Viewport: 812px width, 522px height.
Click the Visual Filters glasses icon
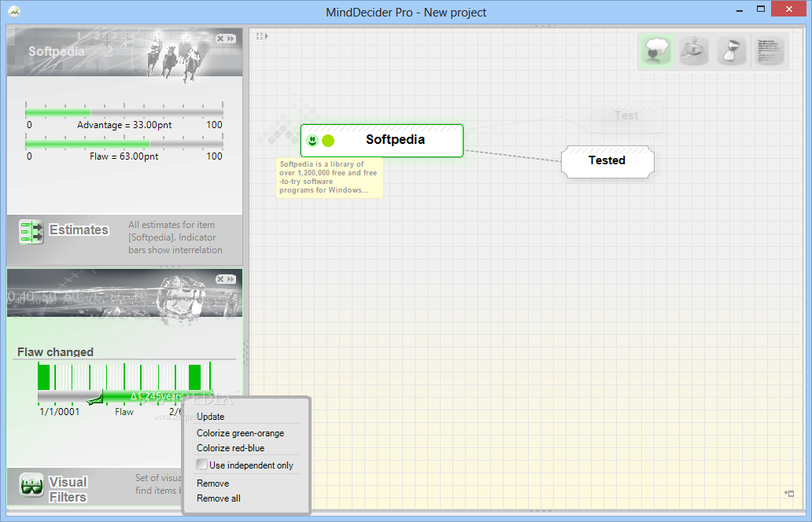(31, 486)
